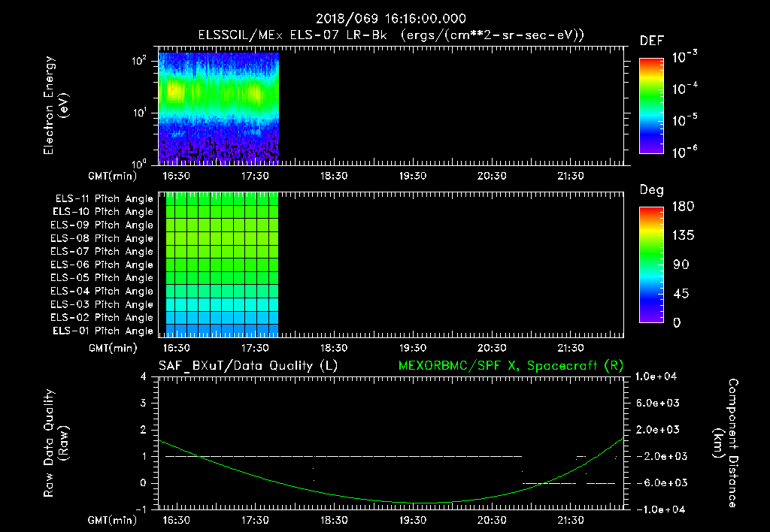Click the SAF_BXuT/Data Quality (L) label
The height and width of the screenshot is (532, 770).
click(248, 366)
